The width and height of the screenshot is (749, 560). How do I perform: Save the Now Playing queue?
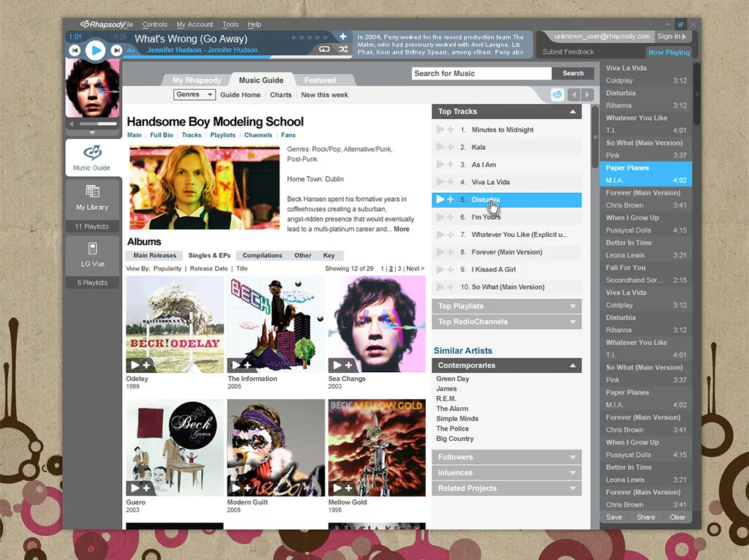tap(614, 517)
